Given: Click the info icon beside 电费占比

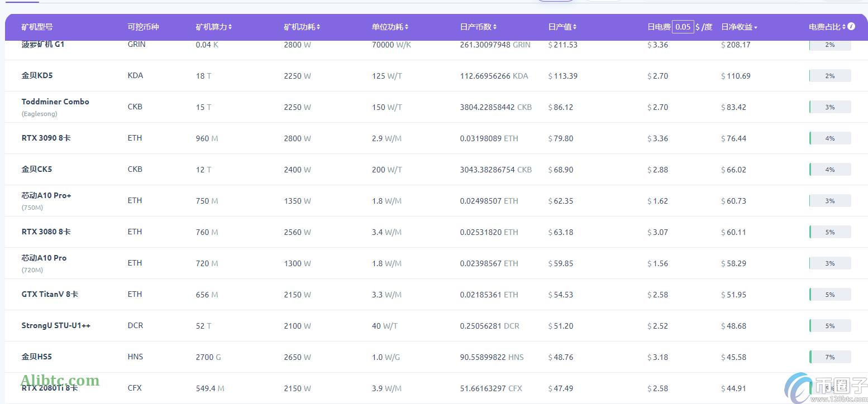Looking at the screenshot, I should (x=851, y=26).
